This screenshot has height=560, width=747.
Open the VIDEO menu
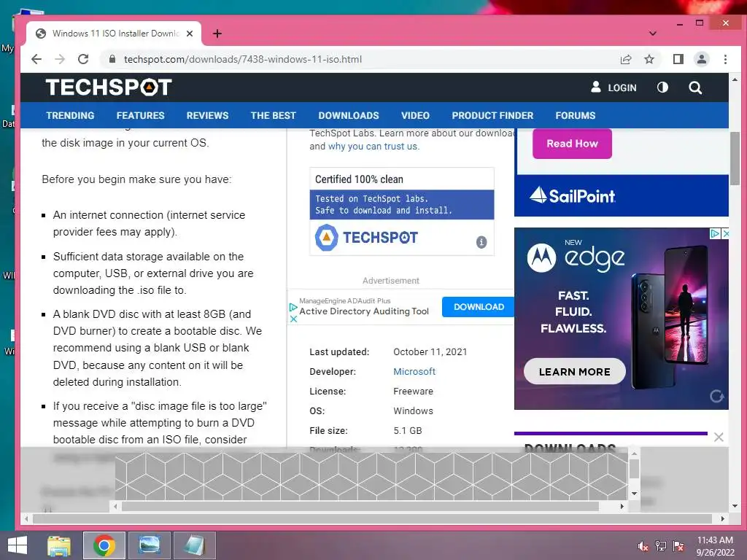415,115
